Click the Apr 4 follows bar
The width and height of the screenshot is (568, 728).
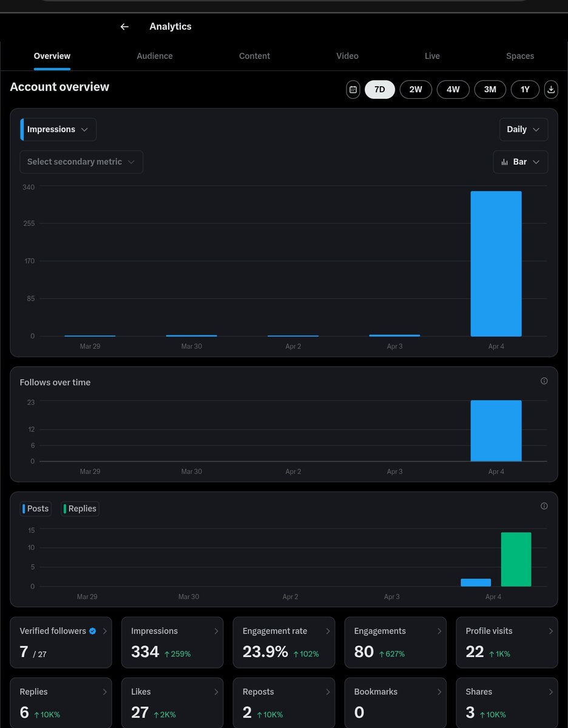pos(496,431)
